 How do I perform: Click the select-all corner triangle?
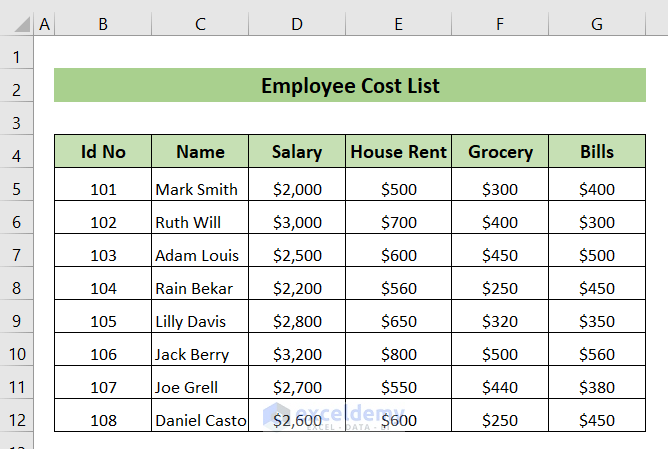coord(17,23)
